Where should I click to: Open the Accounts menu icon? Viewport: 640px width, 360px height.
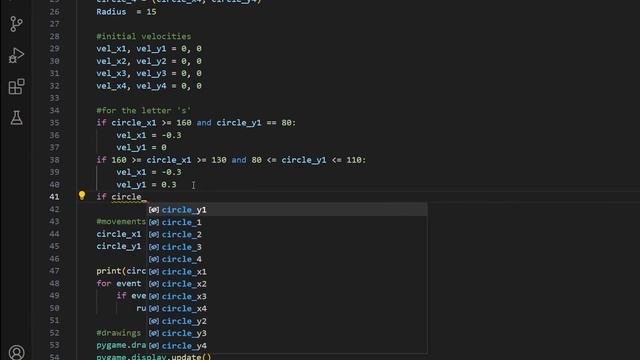pyautogui.click(x=16, y=352)
